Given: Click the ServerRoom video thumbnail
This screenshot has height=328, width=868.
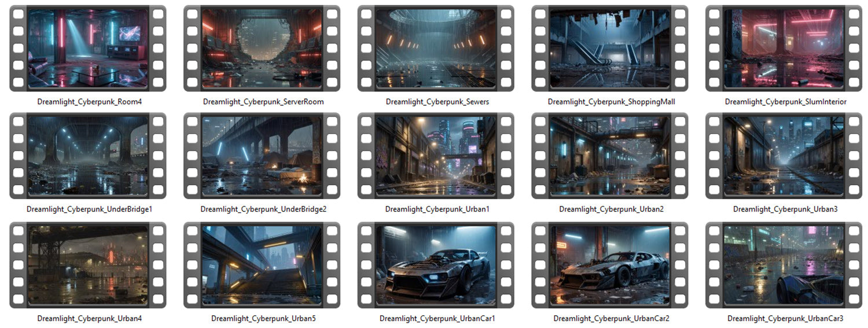Looking at the screenshot, I should [x=262, y=49].
